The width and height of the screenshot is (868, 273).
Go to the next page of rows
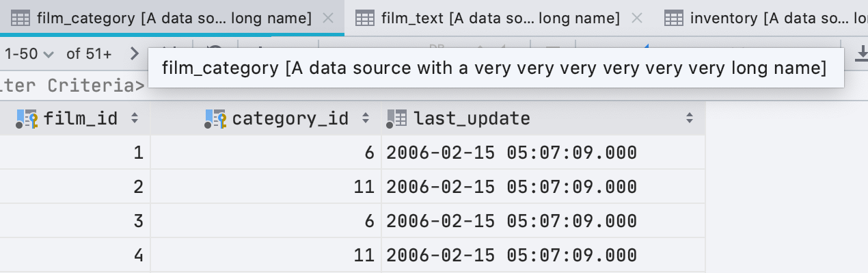(x=134, y=54)
